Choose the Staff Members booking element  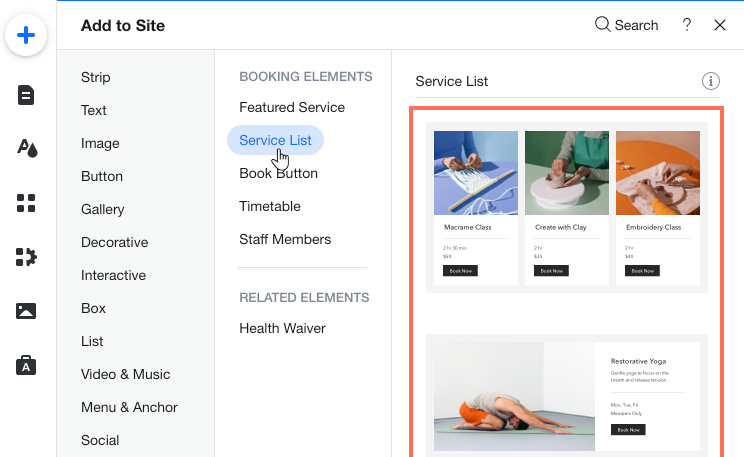(285, 239)
